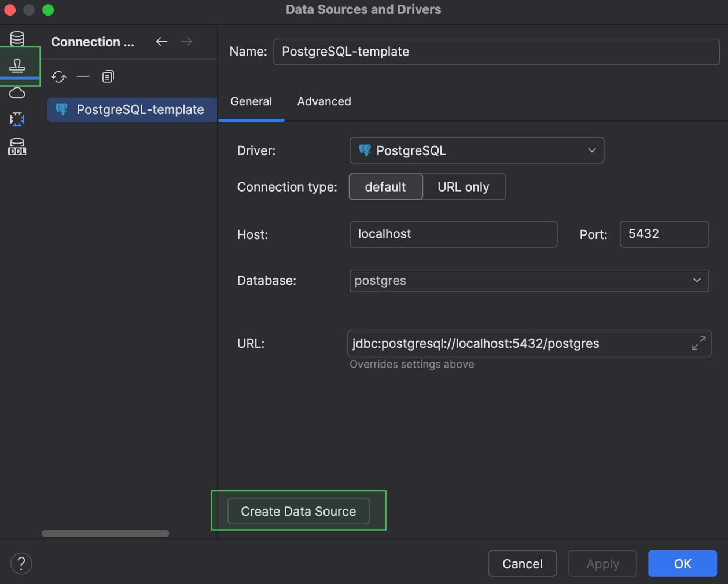
Task: Click the duplicate template icon
Action: click(x=108, y=76)
